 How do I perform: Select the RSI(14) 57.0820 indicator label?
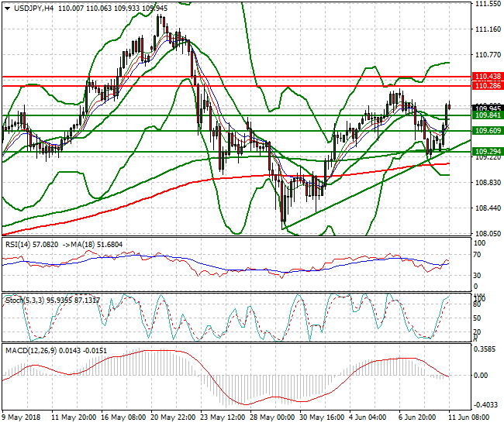tap(32, 245)
